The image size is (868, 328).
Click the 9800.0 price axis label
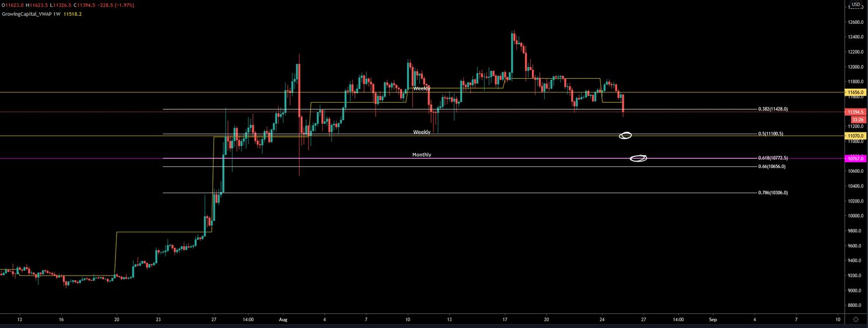click(855, 231)
